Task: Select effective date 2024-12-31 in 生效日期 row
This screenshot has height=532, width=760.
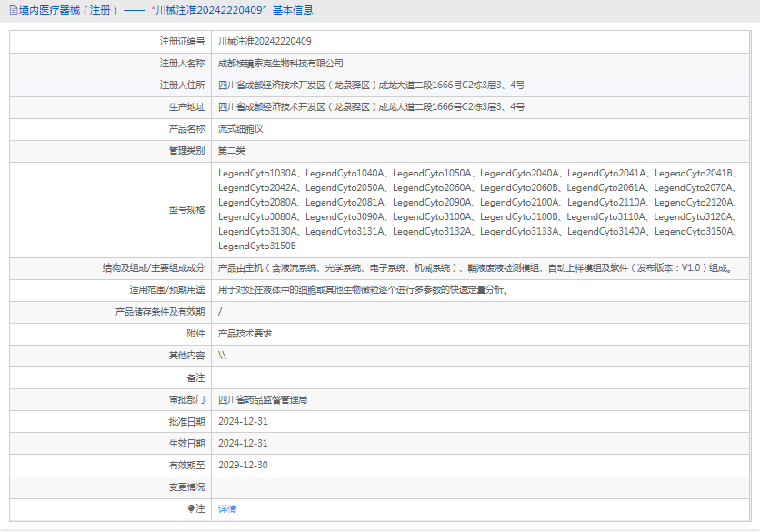Action: point(243,443)
